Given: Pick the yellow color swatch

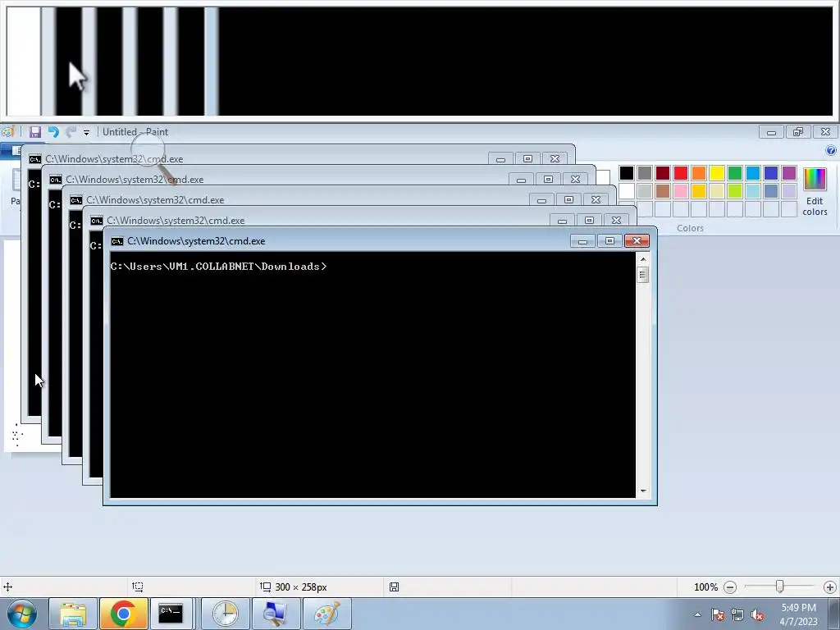Looking at the screenshot, I should (717, 173).
